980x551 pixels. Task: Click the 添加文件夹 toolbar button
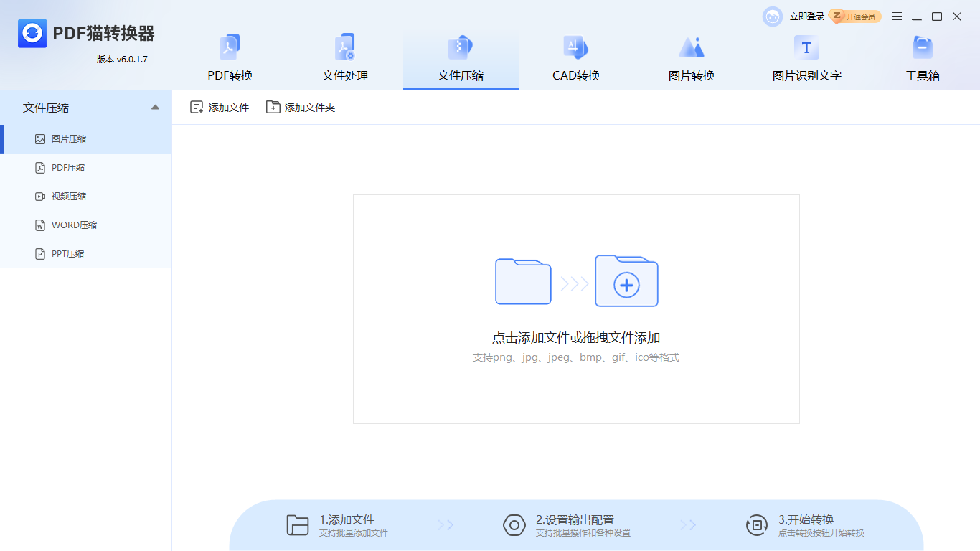click(301, 106)
